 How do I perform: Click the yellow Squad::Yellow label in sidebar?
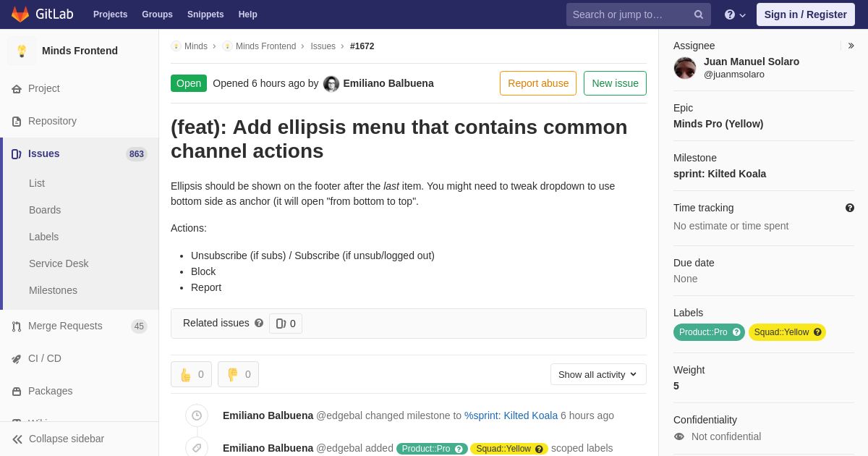781,332
